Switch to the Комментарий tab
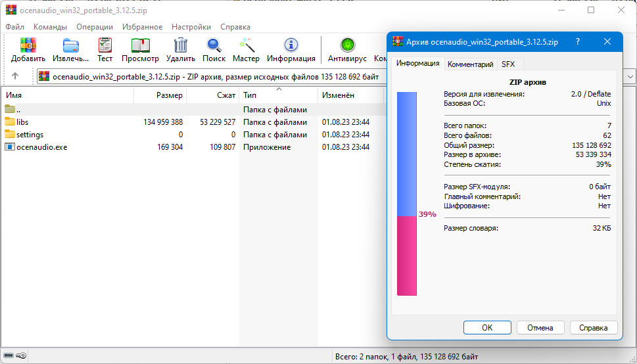This screenshot has height=364, width=637. tap(471, 64)
